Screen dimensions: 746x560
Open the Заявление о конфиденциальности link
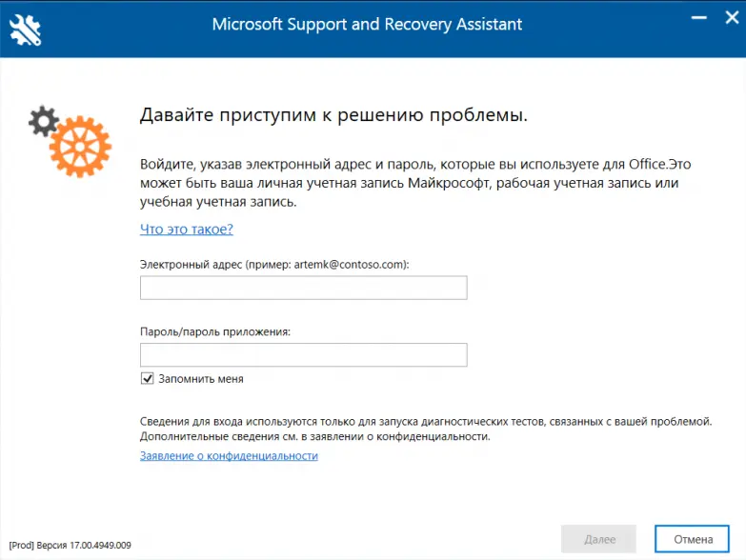point(229,456)
